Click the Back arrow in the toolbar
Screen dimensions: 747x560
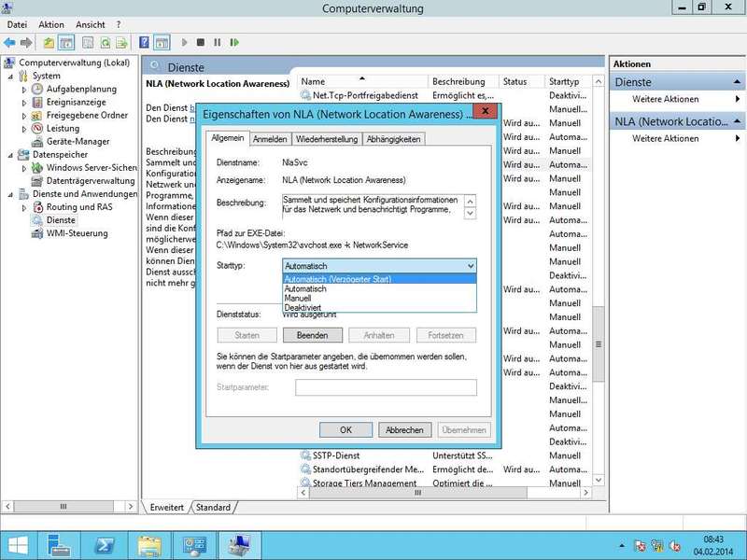click(10, 42)
